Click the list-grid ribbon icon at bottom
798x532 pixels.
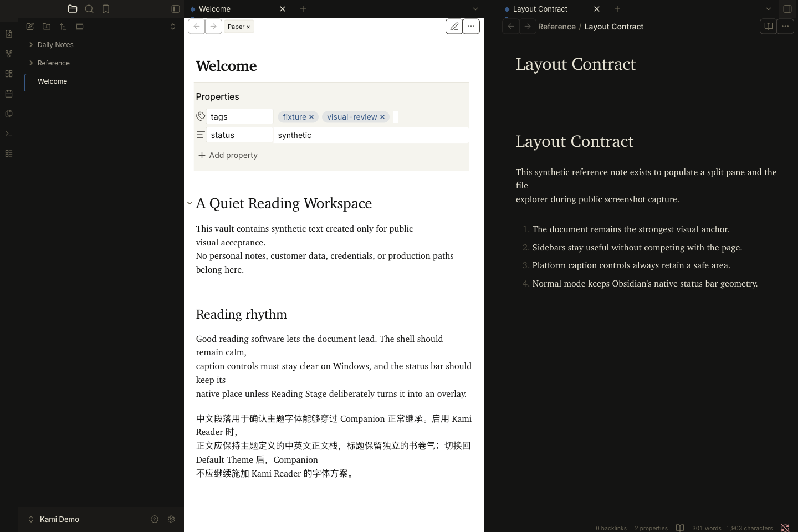tap(9, 154)
